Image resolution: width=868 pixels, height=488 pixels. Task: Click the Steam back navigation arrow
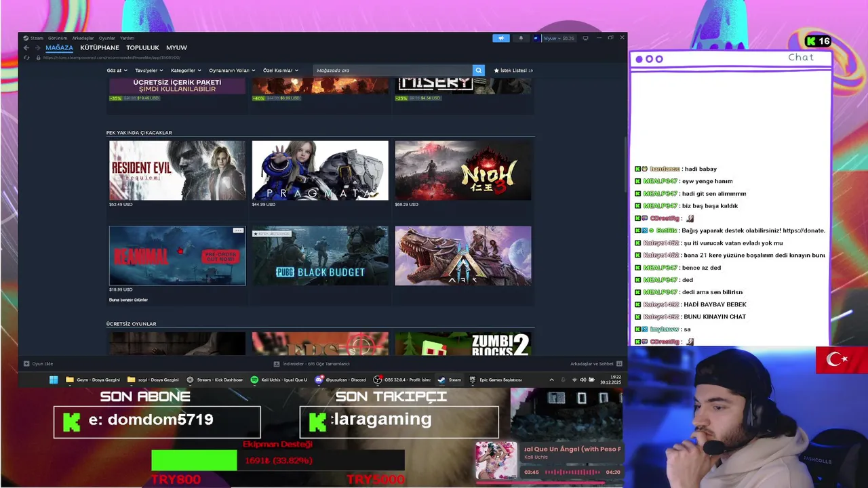point(26,47)
